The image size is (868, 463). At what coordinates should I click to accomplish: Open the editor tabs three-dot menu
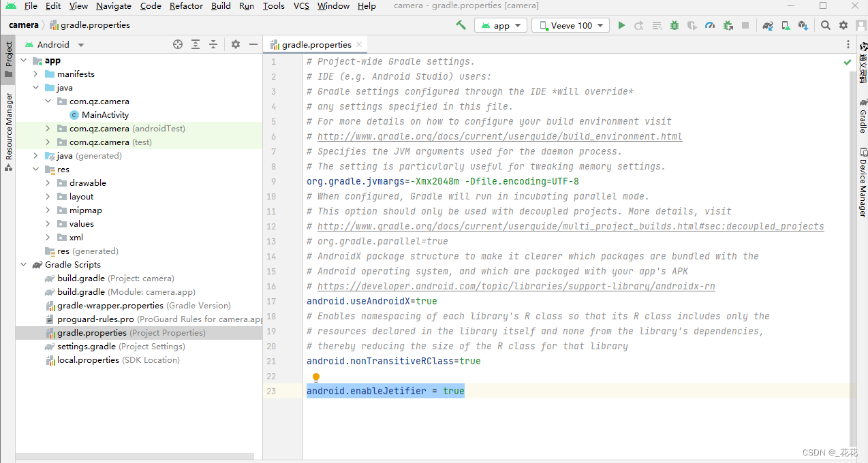pyautogui.click(x=847, y=44)
